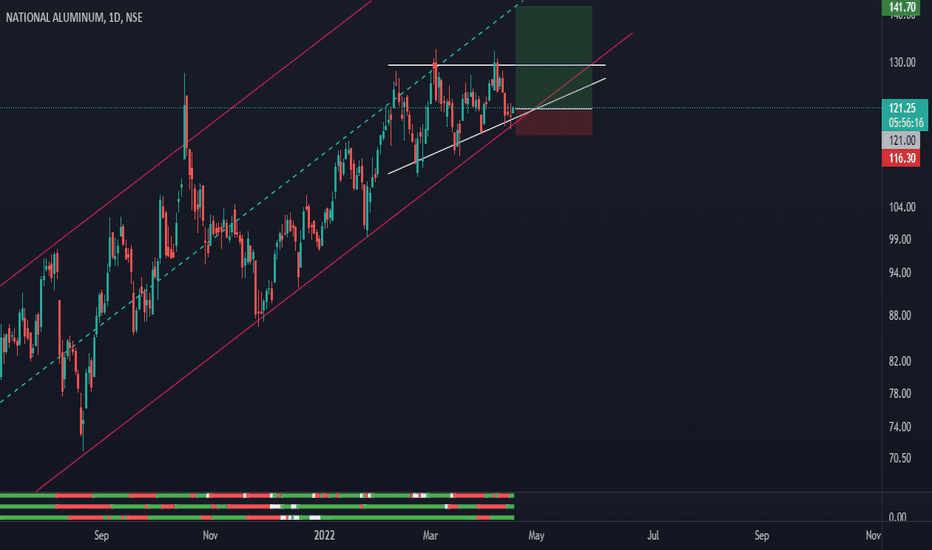The height and width of the screenshot is (550, 932).
Task: Click the 130.00 price axis label
Action: (902, 62)
